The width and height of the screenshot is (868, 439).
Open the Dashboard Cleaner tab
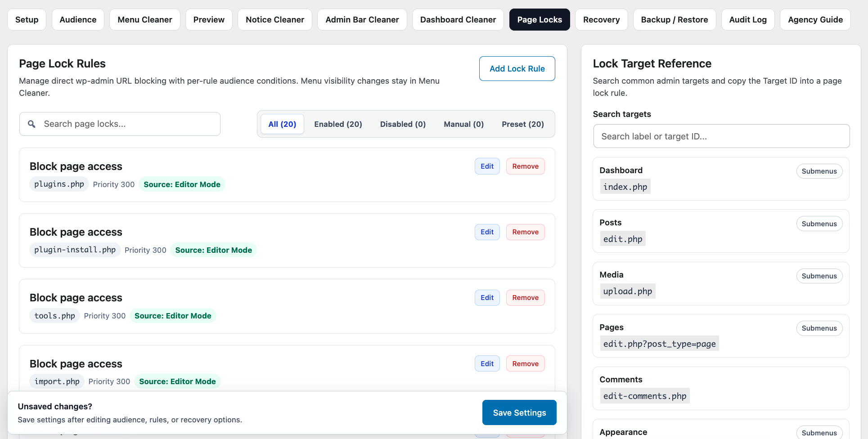458,20
